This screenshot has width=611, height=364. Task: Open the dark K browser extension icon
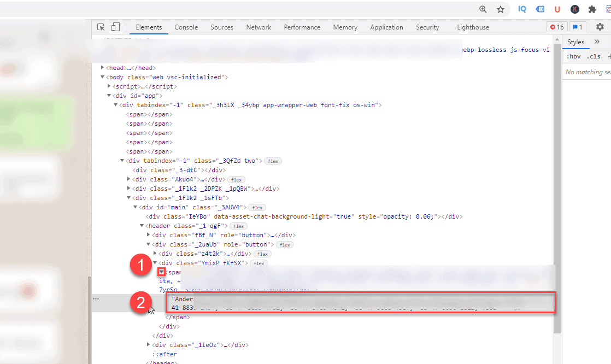(575, 9)
